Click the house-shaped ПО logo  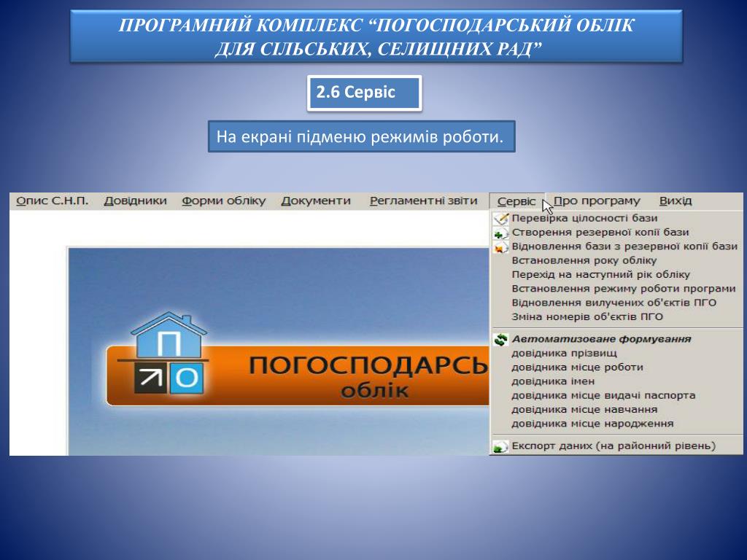[x=164, y=354]
